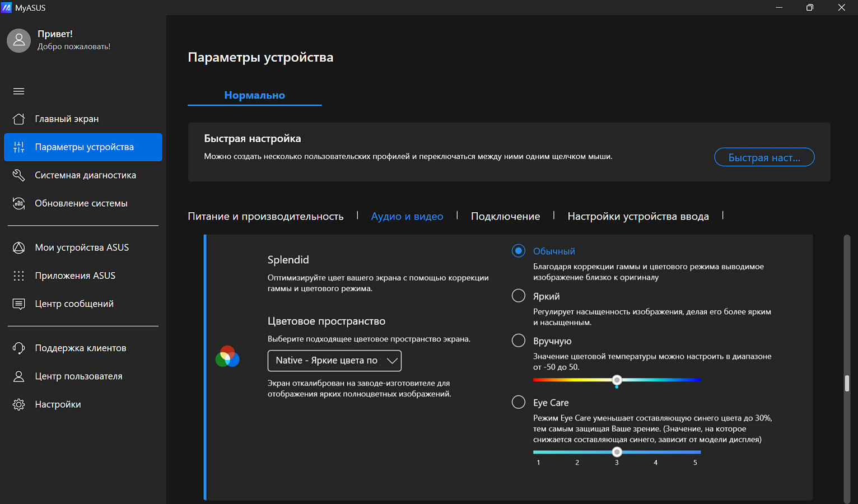
Task: Click the Параметры устройства page title
Action: (x=260, y=57)
